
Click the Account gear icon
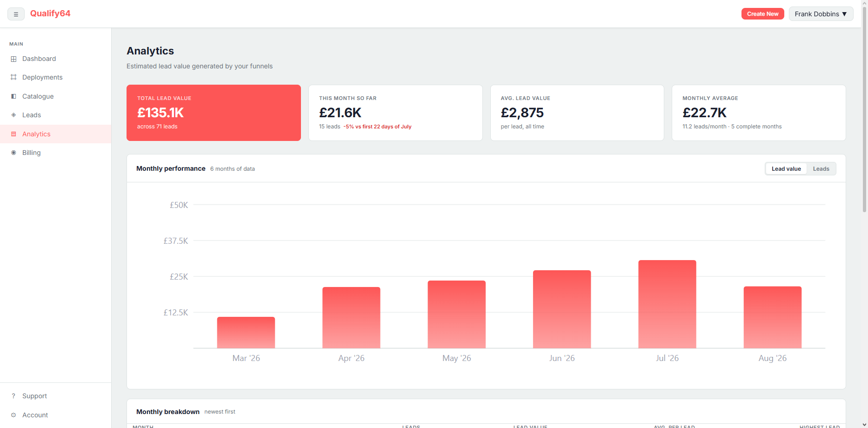13,415
